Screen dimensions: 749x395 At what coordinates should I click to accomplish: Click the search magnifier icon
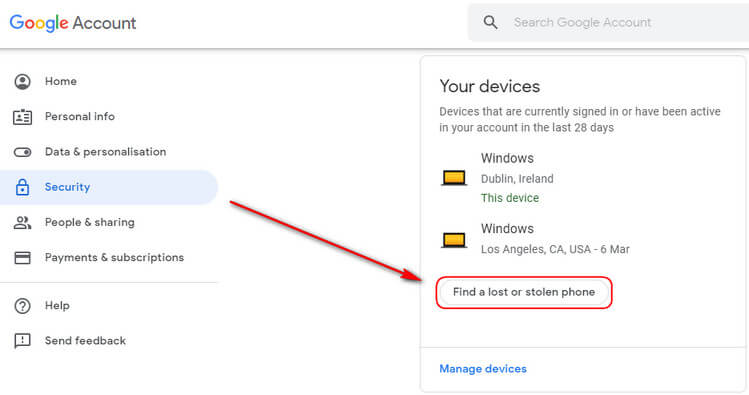tap(491, 22)
